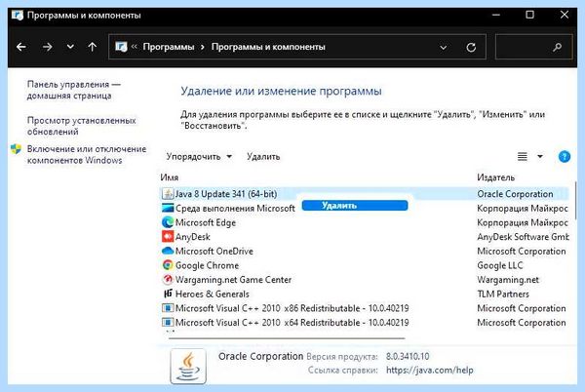This screenshot has width=585, height=392.
Task: Click the Java icon in the list
Action: point(168,194)
